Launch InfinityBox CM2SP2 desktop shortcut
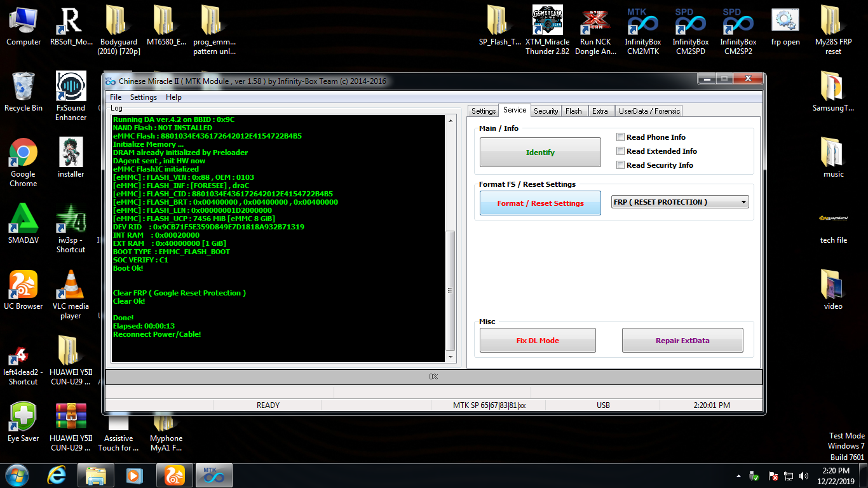The width and height of the screenshot is (868, 488). pyautogui.click(x=738, y=30)
